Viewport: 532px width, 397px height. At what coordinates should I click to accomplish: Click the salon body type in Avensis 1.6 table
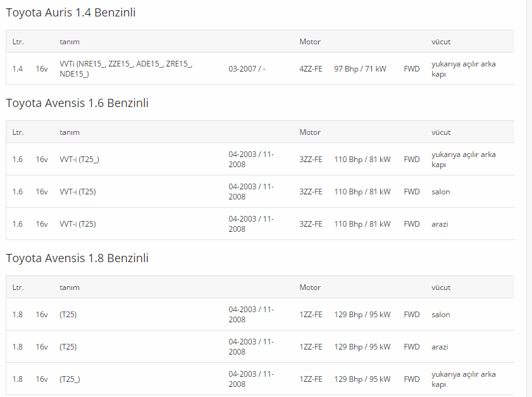click(441, 192)
